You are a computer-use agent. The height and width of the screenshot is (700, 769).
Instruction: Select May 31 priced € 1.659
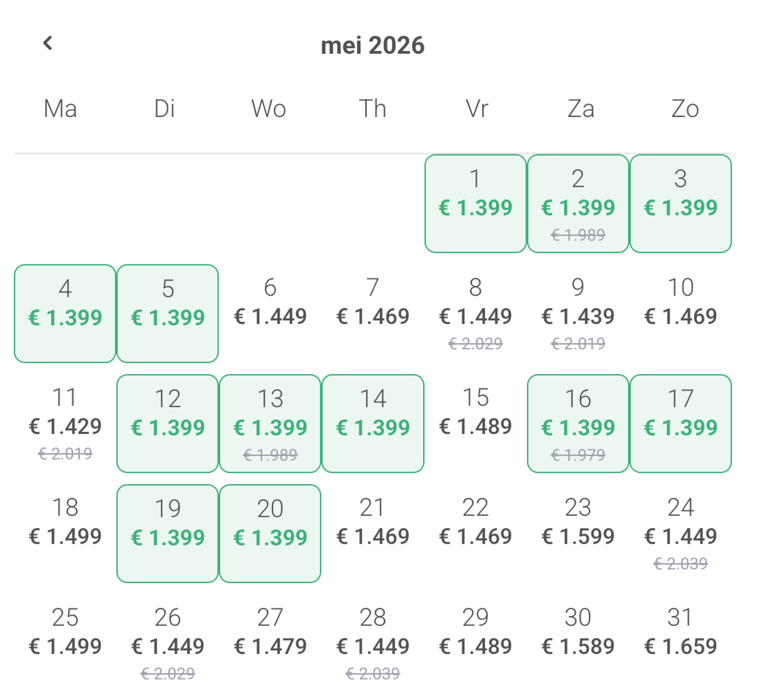click(x=680, y=643)
